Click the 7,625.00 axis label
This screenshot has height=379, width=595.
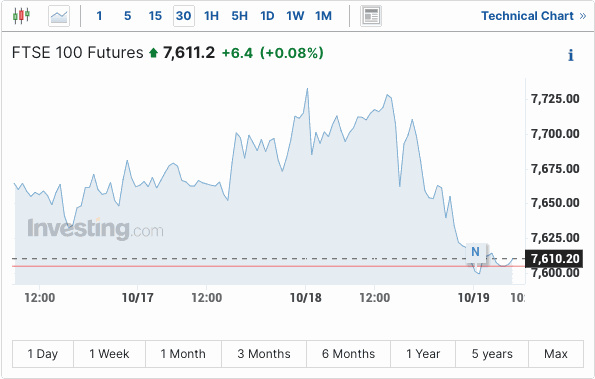555,238
